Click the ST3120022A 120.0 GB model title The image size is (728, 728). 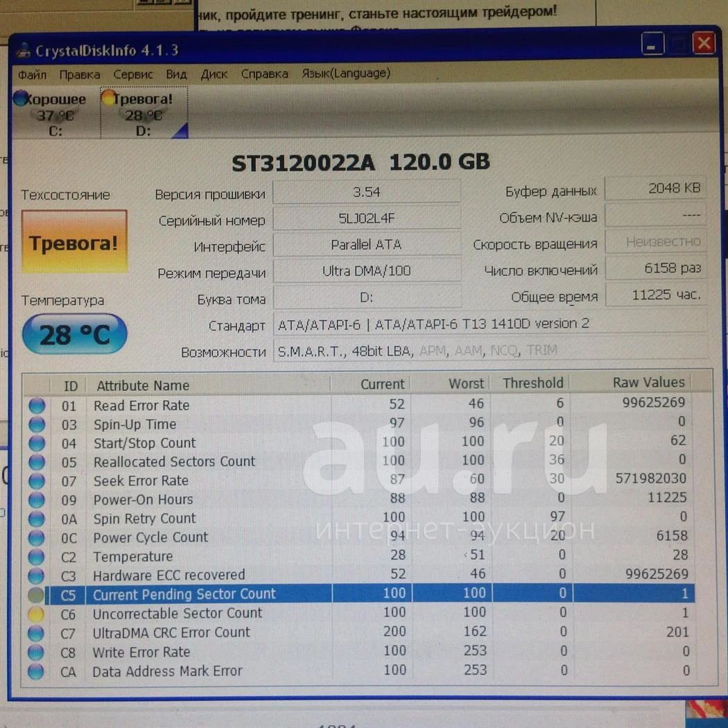(x=361, y=162)
